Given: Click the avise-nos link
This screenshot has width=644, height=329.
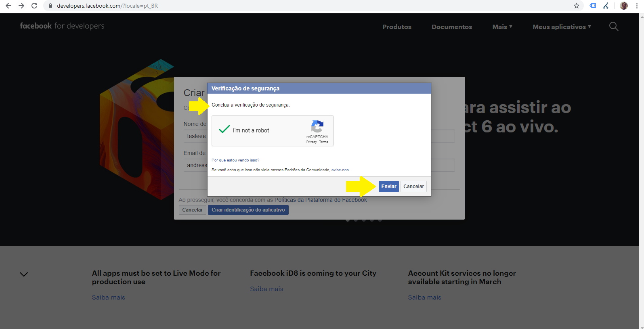Looking at the screenshot, I should pyautogui.click(x=340, y=170).
